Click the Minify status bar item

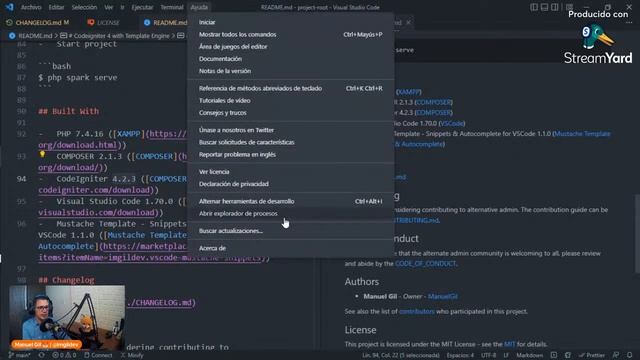(x=132, y=355)
